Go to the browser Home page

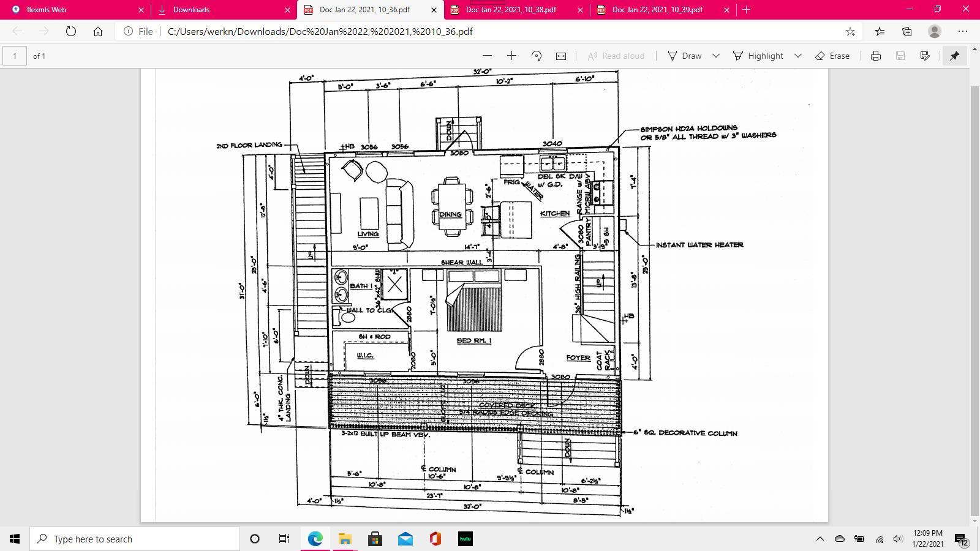click(x=98, y=31)
